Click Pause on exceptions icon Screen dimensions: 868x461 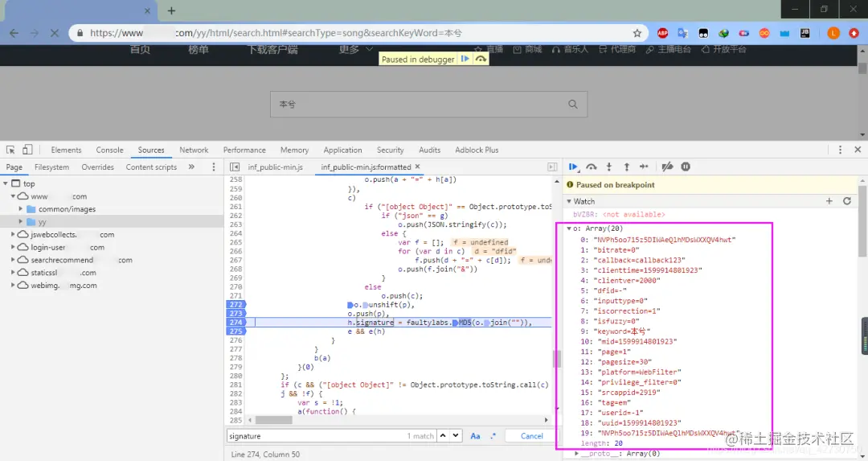(x=686, y=167)
